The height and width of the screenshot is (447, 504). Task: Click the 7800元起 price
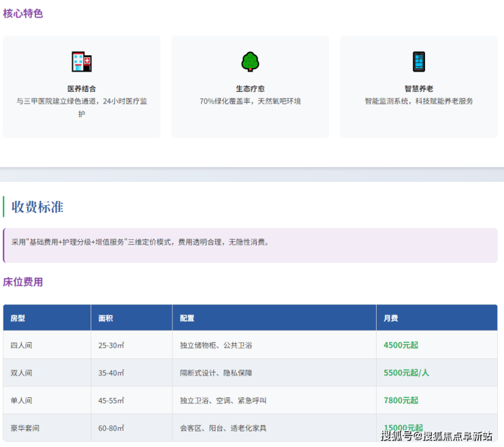click(x=401, y=400)
